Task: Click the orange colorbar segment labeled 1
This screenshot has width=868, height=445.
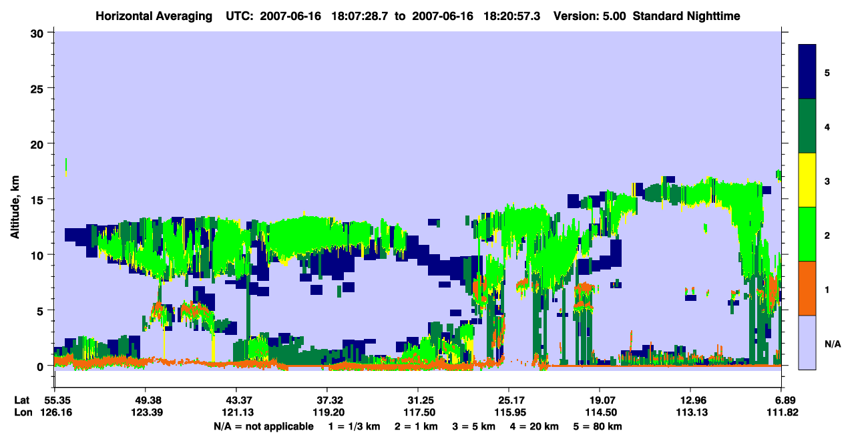Action: pyautogui.click(x=807, y=288)
